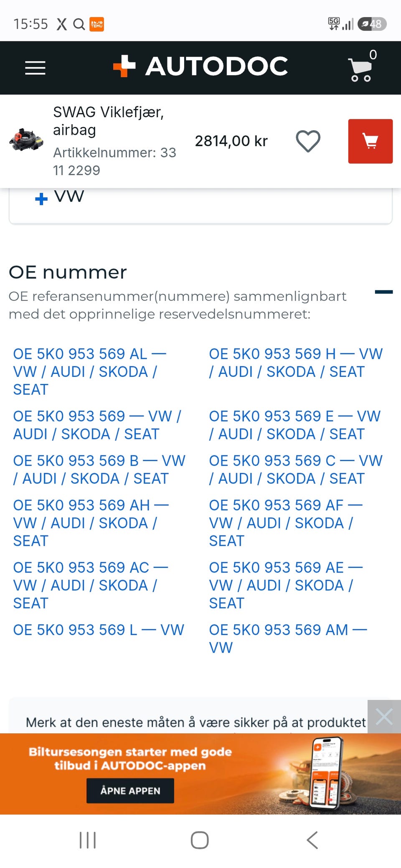Expand the VW plus item
Viewport: 401px width, 868px height.
[x=59, y=197]
